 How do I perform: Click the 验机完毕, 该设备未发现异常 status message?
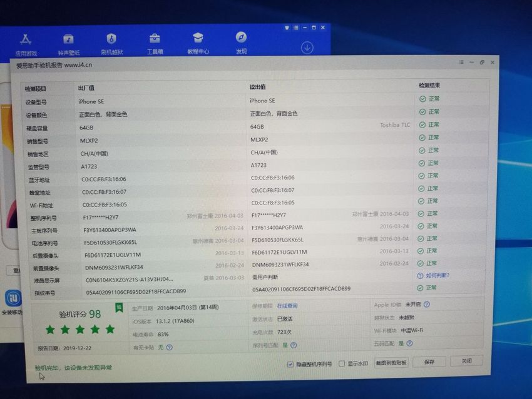(x=74, y=368)
